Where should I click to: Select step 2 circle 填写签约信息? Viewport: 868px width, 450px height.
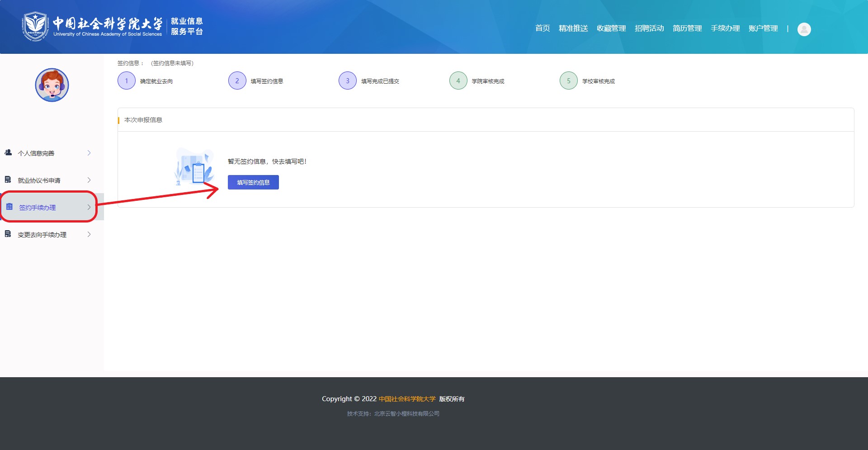(237, 81)
